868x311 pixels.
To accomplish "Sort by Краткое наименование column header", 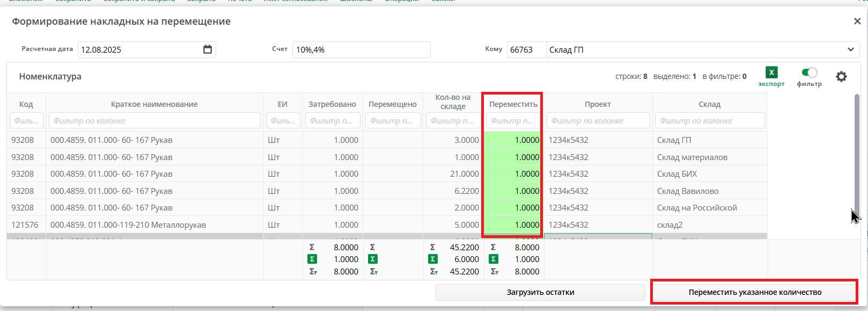I will [x=154, y=104].
